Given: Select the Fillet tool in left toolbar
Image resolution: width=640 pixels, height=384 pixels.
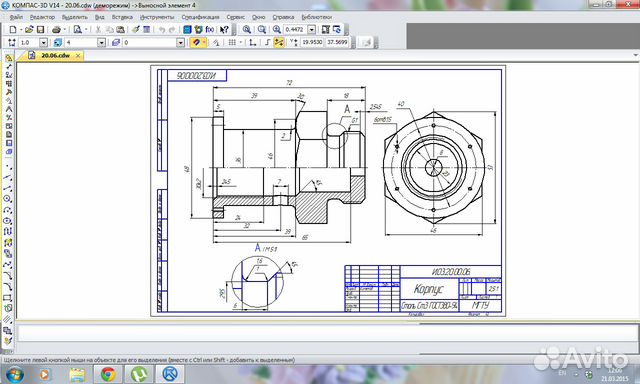Looking at the screenshot, I should click(8, 287).
